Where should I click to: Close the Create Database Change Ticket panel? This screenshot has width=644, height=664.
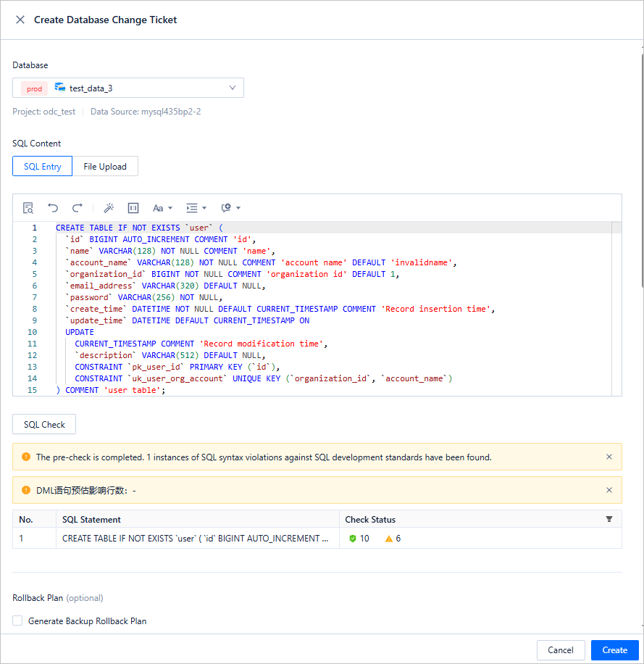tap(20, 20)
